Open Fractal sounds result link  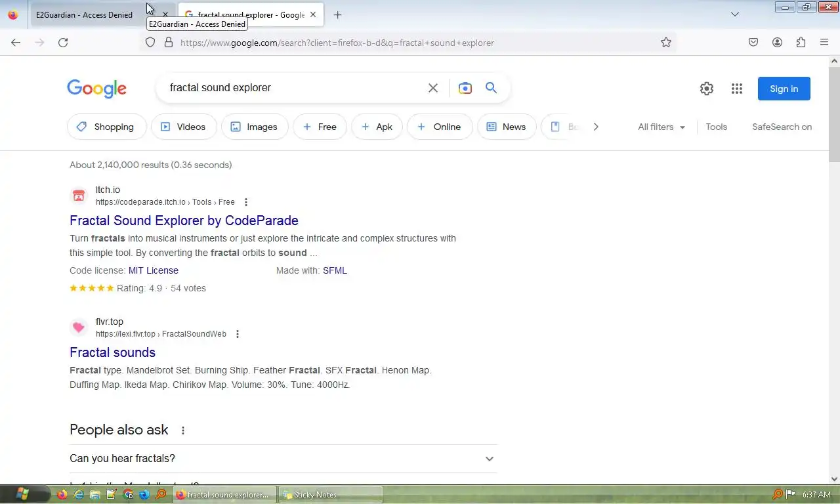[x=112, y=352]
